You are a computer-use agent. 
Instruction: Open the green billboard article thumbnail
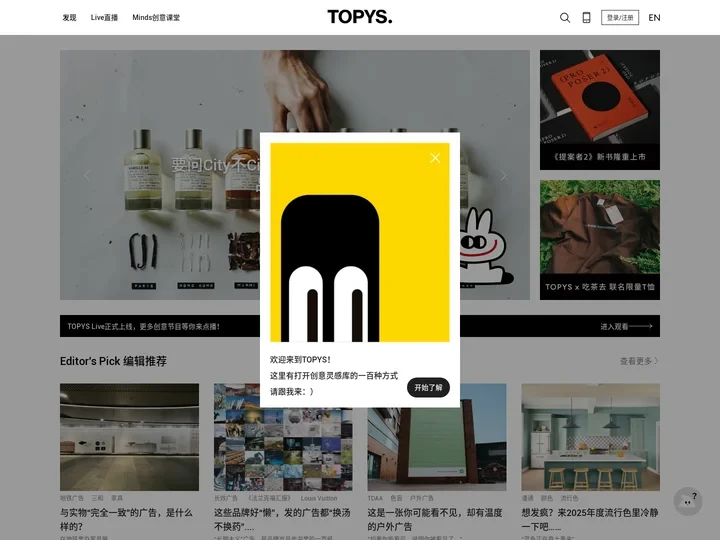pyautogui.click(x=437, y=437)
